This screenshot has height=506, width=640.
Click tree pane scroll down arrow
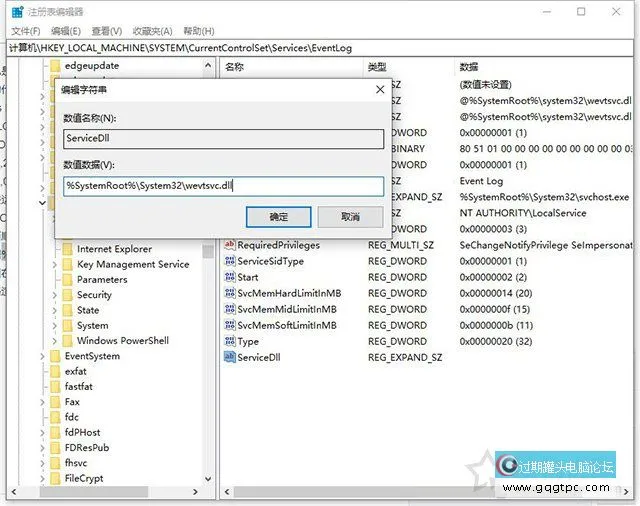[x=208, y=479]
